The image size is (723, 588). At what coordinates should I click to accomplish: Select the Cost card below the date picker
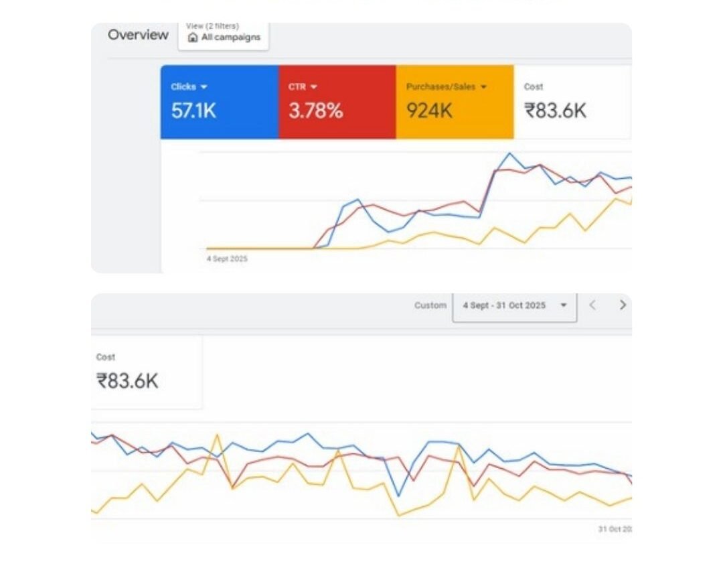click(x=147, y=372)
